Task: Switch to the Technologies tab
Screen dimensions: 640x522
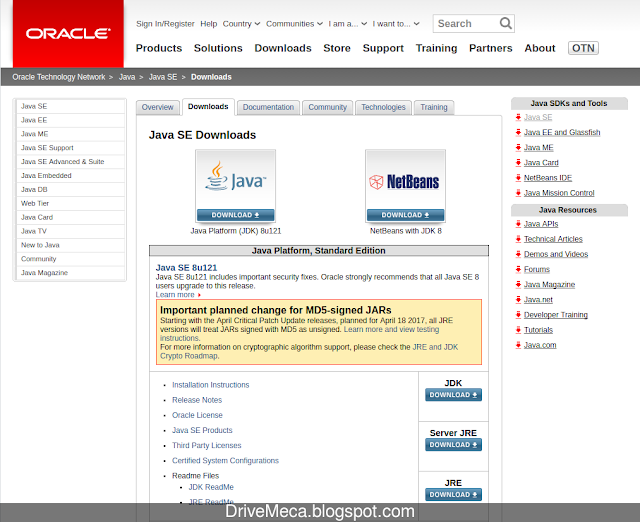Action: pos(383,107)
